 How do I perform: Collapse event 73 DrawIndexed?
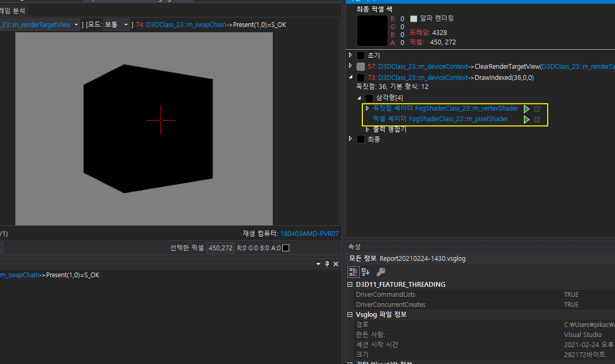[x=350, y=77]
